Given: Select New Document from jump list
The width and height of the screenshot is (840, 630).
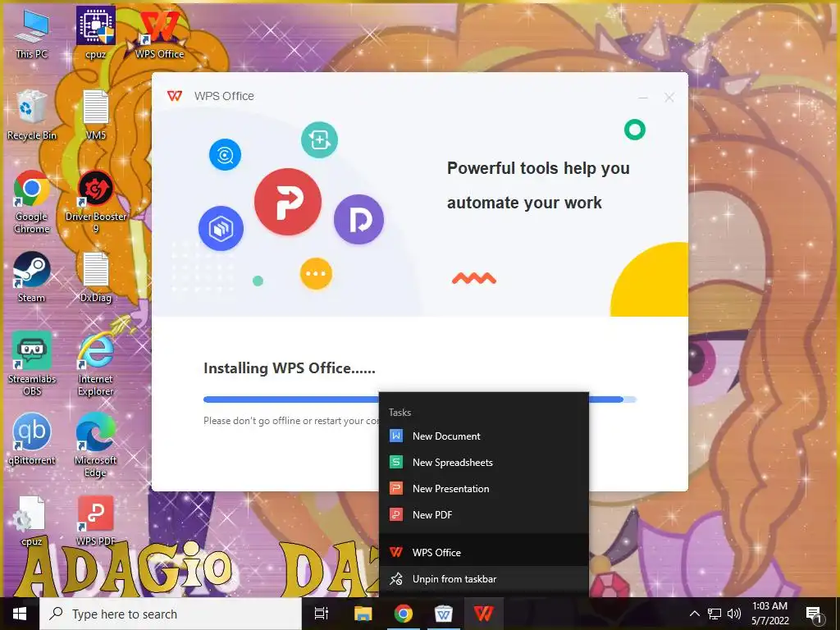Looking at the screenshot, I should pyautogui.click(x=484, y=436).
